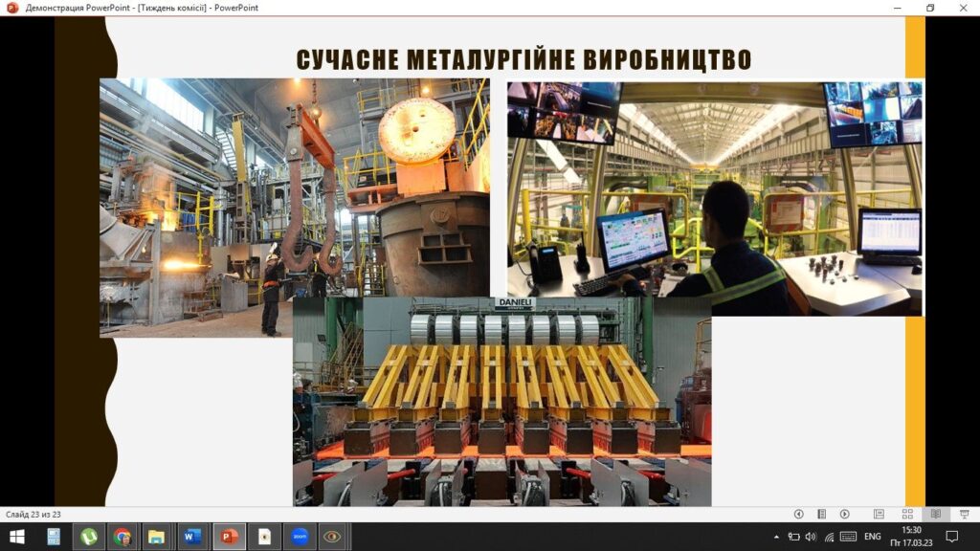Click the steel plant furnace photo
The image size is (980, 551).
click(295, 208)
